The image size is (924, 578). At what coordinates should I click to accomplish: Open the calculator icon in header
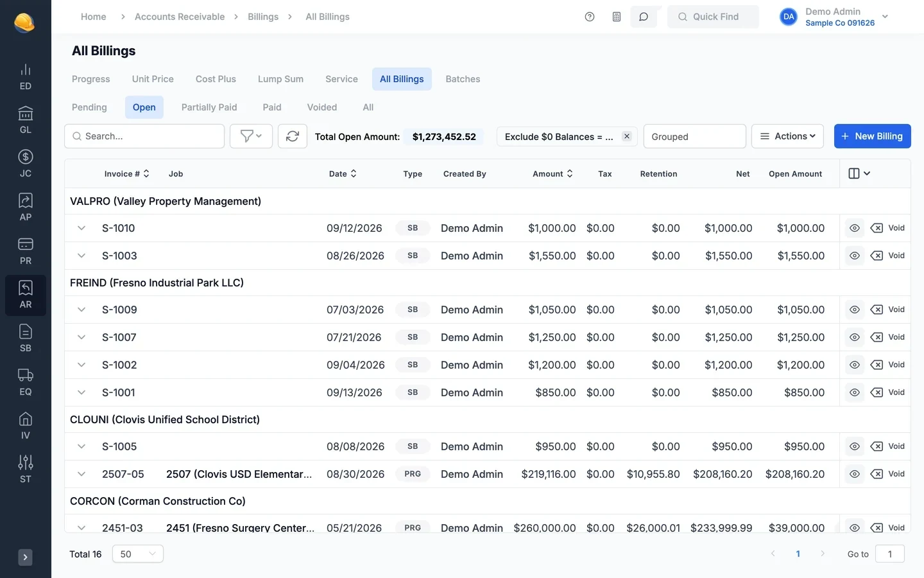(617, 17)
